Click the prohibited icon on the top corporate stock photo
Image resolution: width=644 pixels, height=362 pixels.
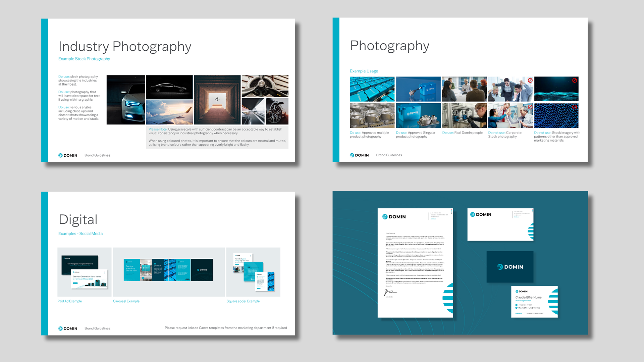point(530,81)
